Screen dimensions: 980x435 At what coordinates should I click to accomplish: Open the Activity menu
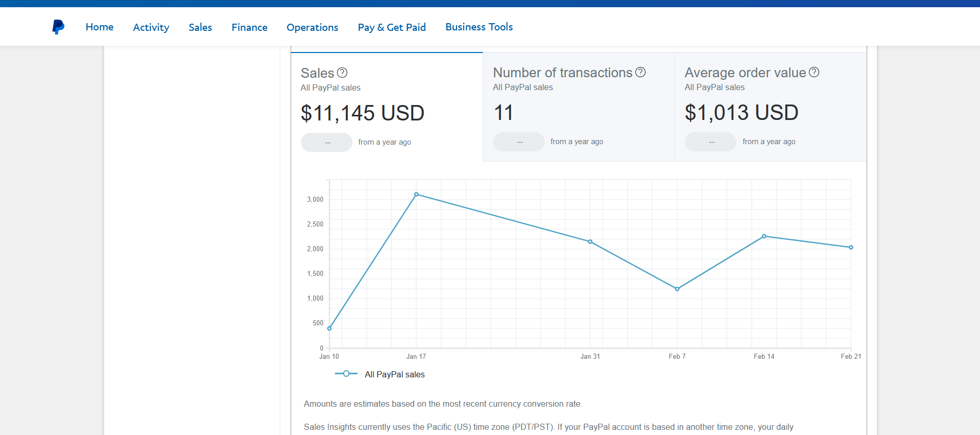(x=151, y=27)
